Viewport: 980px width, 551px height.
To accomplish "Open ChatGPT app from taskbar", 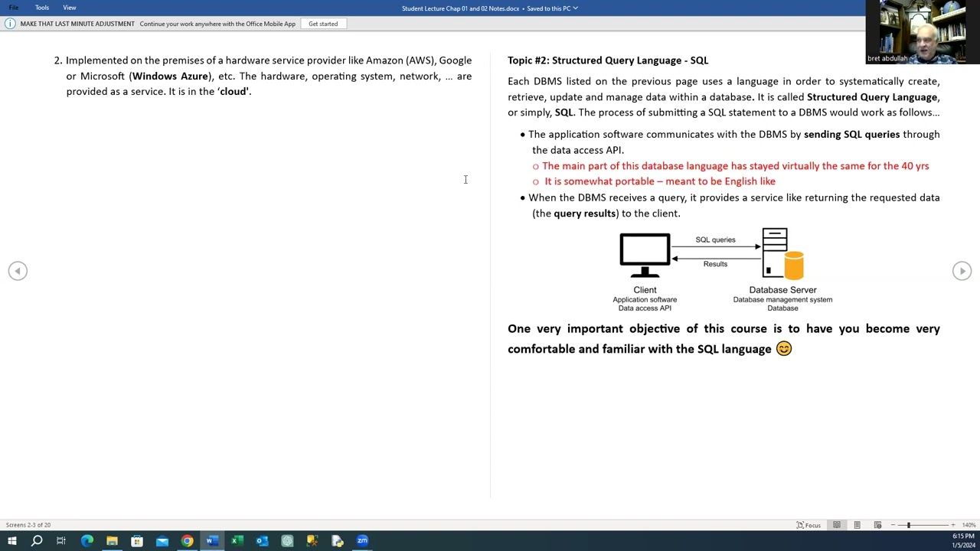I will click(287, 541).
